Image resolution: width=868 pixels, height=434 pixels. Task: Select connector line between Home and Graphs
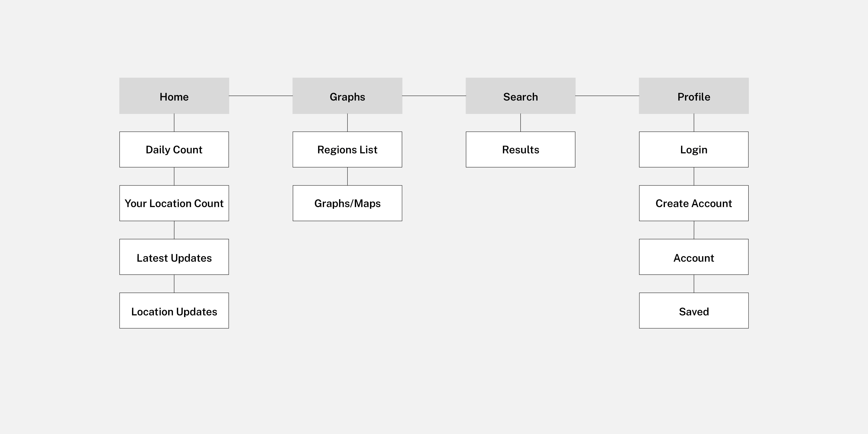pyautogui.click(x=261, y=96)
